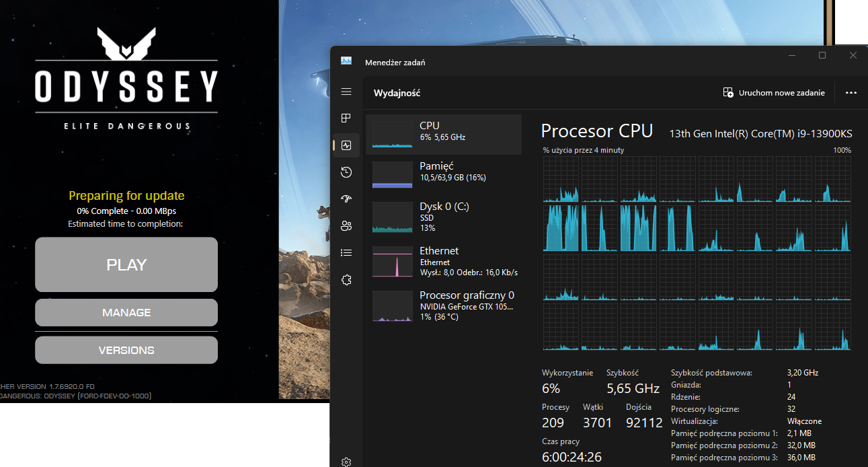Select the Dysk 0 (C:) entry
The height and width of the screenshot is (467, 868).
tap(444, 217)
